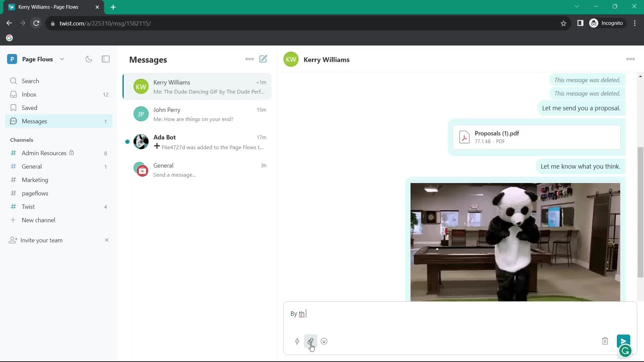Click Google bookmark icon

9,38
